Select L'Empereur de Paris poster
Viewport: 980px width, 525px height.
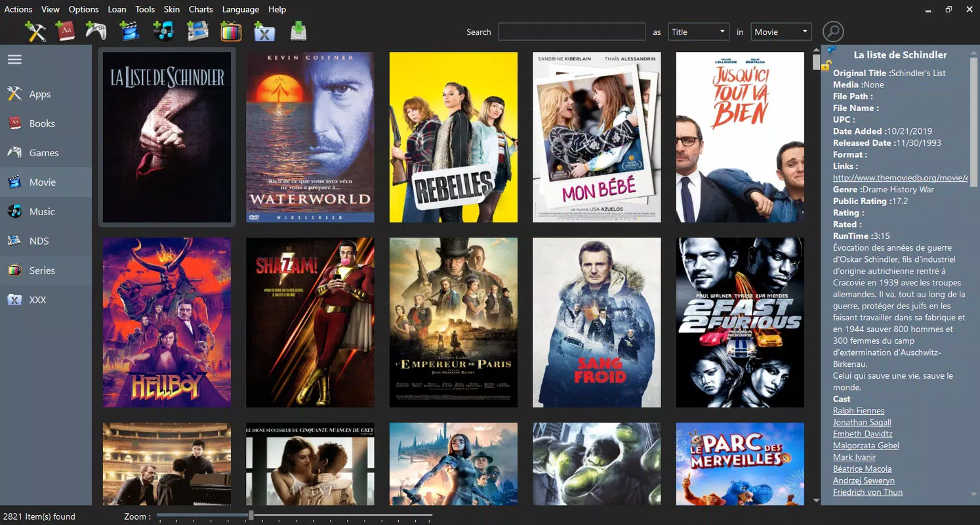coord(453,322)
